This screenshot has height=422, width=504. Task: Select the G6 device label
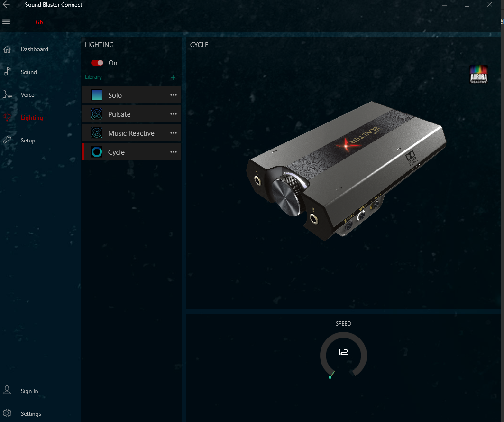[x=39, y=22]
